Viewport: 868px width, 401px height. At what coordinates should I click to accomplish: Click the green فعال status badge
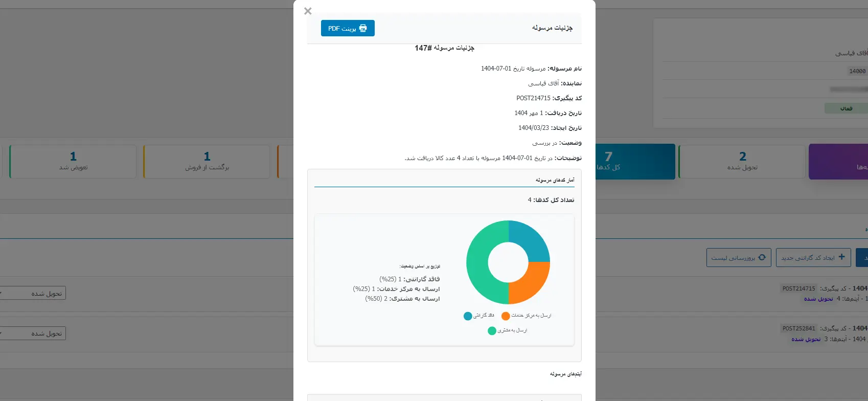tap(846, 108)
